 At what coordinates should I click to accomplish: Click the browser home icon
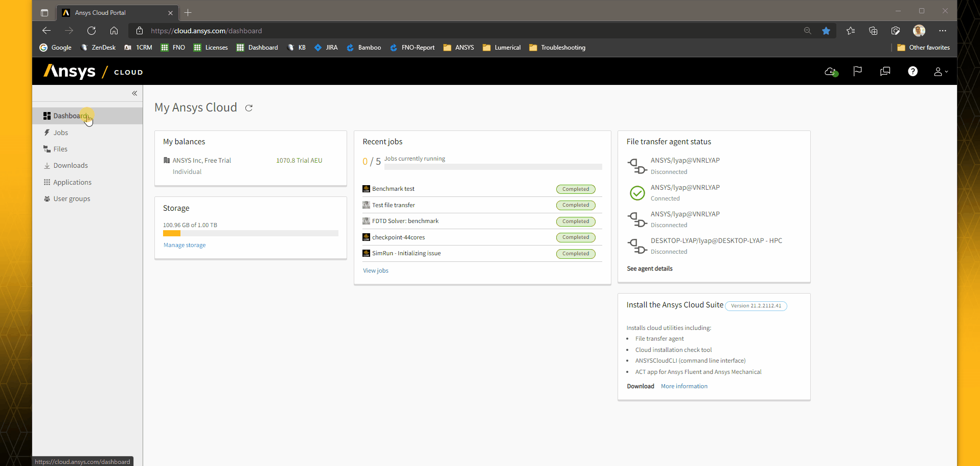coord(114,31)
